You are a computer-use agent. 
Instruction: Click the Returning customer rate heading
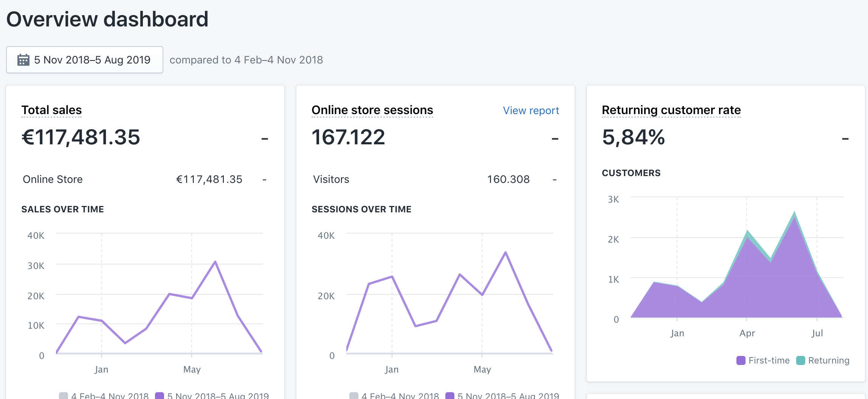tap(671, 110)
